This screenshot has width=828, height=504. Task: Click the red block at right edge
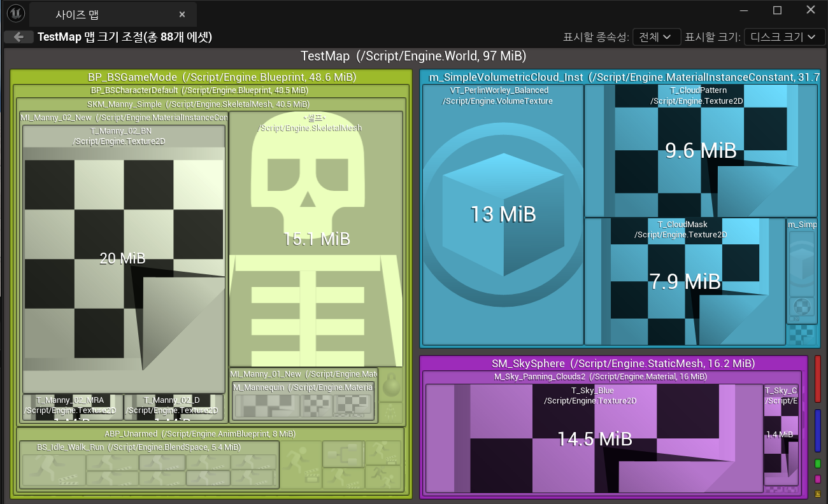click(x=818, y=379)
